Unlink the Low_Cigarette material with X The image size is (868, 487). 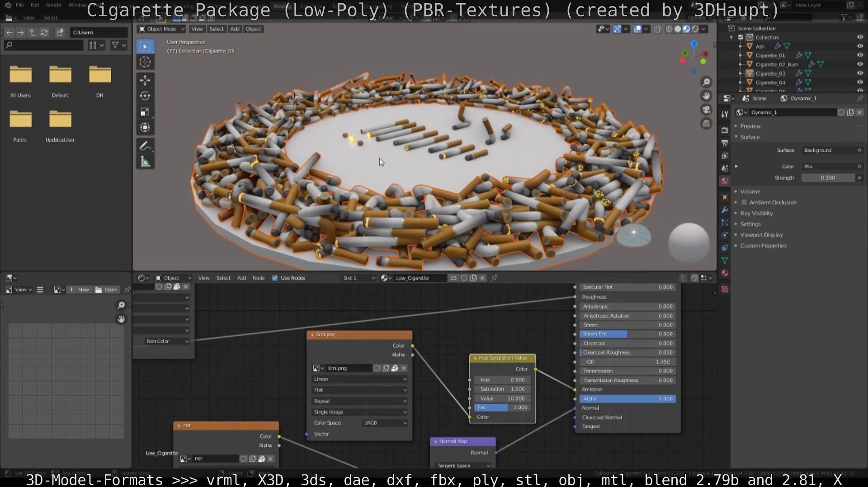(482, 278)
